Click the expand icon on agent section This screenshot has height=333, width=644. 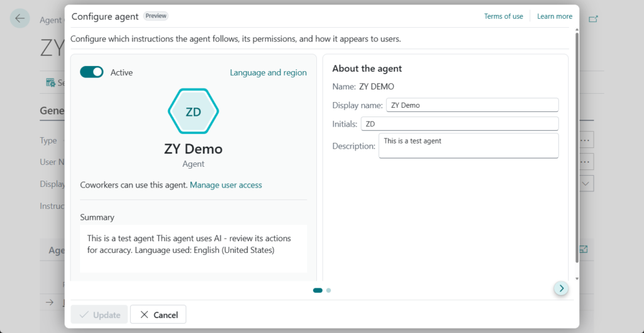[x=583, y=249]
